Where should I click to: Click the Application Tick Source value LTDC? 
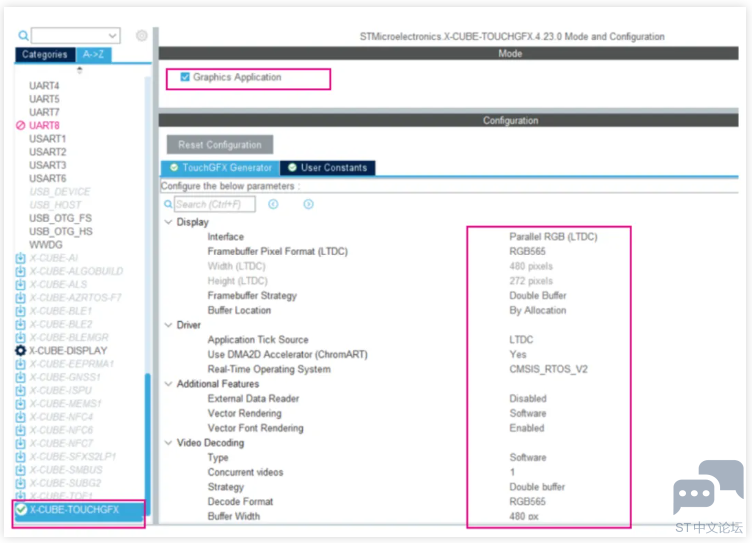click(521, 340)
